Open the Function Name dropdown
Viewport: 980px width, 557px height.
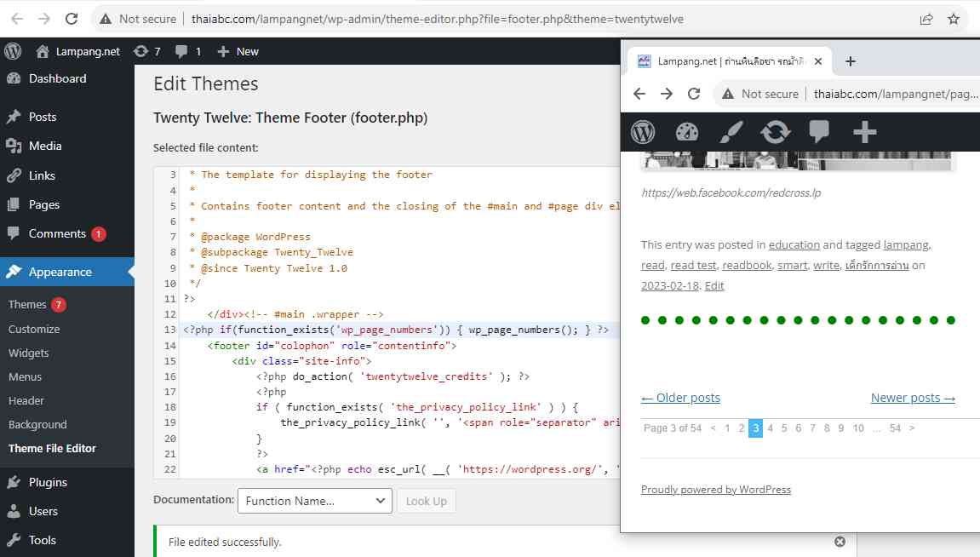click(314, 501)
